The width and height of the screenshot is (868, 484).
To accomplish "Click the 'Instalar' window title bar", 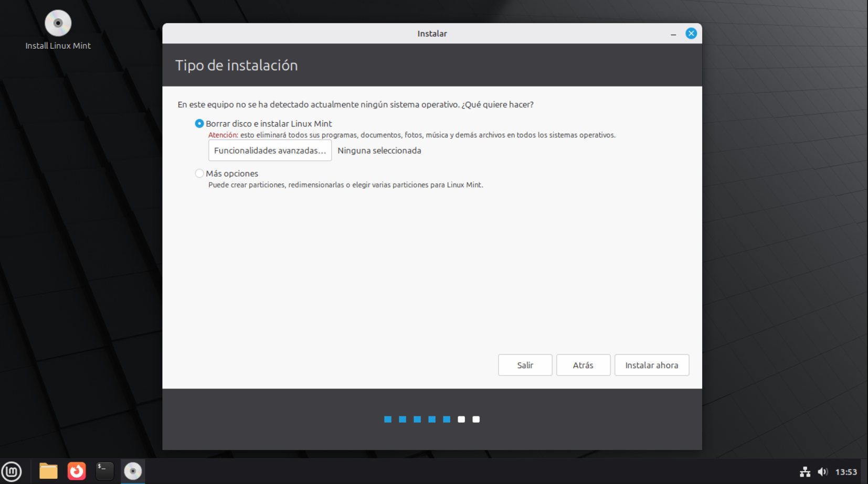I will coord(432,34).
